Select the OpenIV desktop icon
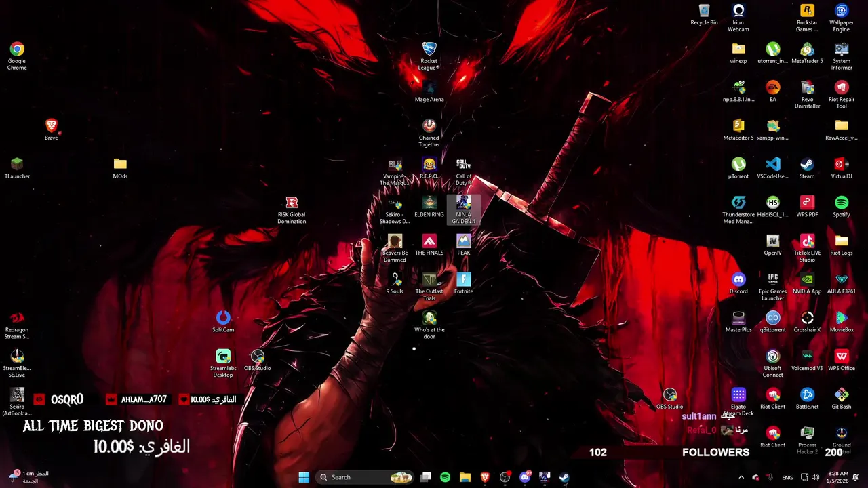This screenshot has width=868, height=488. tap(773, 245)
